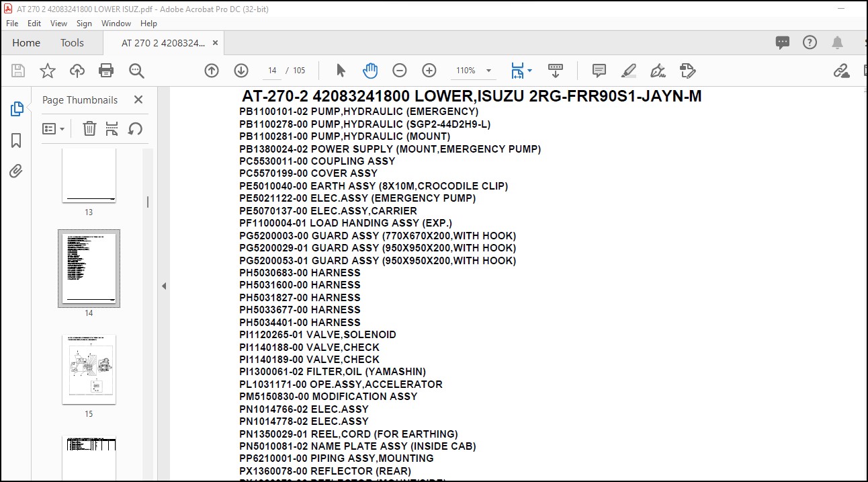Click line PM5150830-00 MODIFICATION ASSY
Image resolution: width=868 pixels, height=482 pixels.
pyautogui.click(x=329, y=397)
